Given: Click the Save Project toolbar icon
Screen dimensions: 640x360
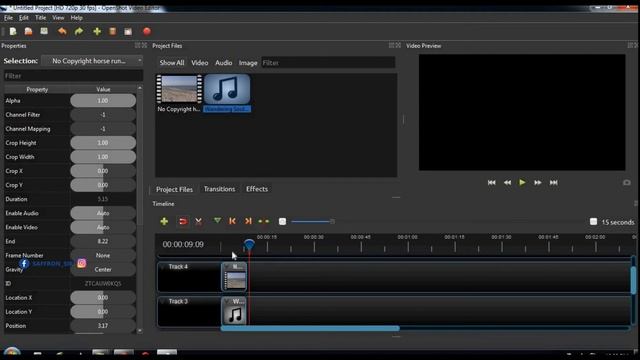Looking at the screenshot, I should 44,31.
